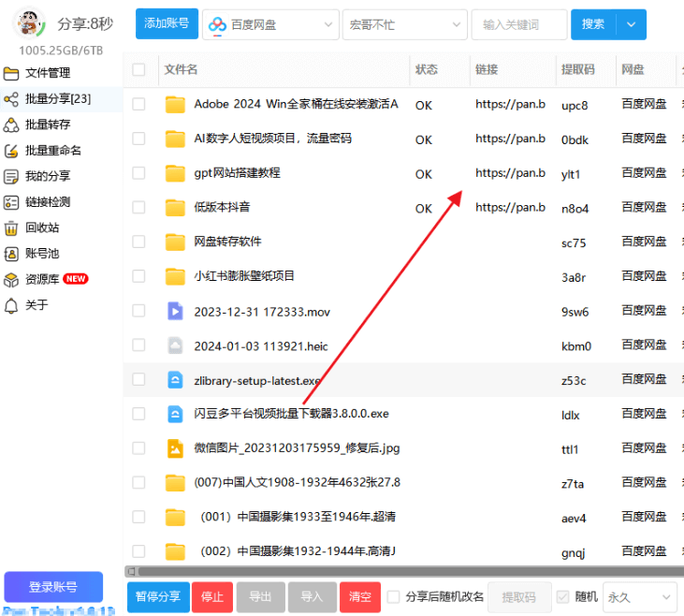Click the 资源库 box icon
The width and height of the screenshot is (684, 616).
[x=11, y=279]
